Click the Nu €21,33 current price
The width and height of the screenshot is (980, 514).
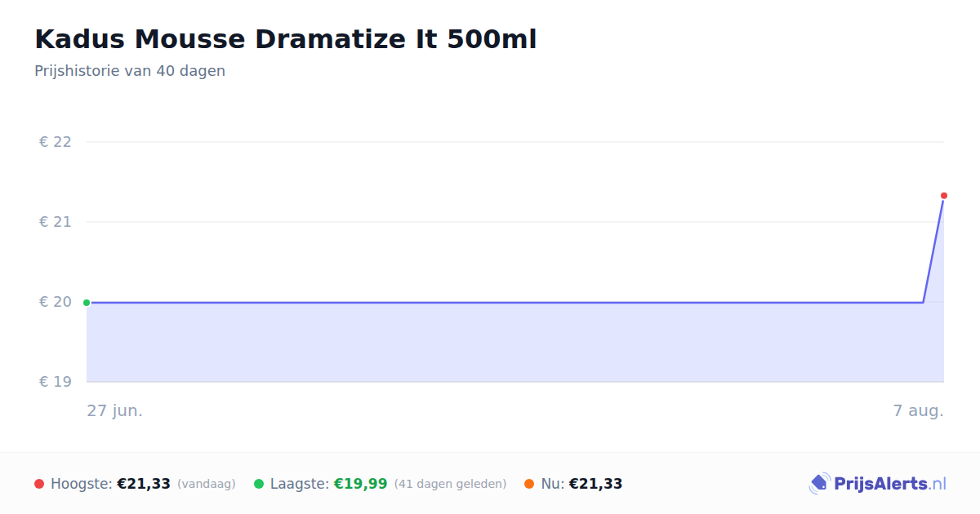(x=595, y=484)
